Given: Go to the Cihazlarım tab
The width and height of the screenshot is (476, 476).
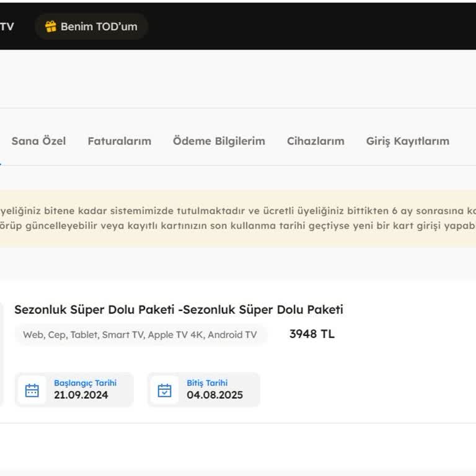Looking at the screenshot, I should (315, 141).
